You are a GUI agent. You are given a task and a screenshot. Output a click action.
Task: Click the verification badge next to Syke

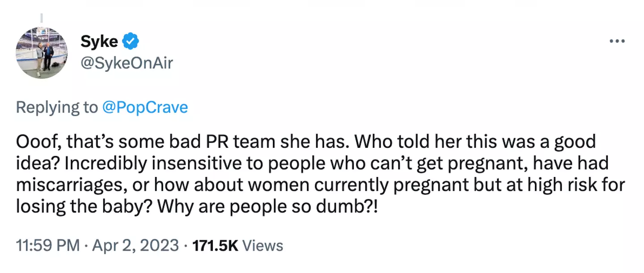(131, 40)
